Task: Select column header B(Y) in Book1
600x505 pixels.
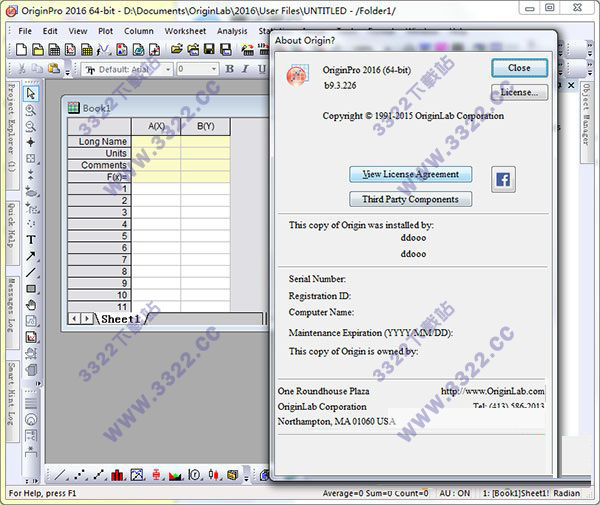Action: pyautogui.click(x=205, y=126)
